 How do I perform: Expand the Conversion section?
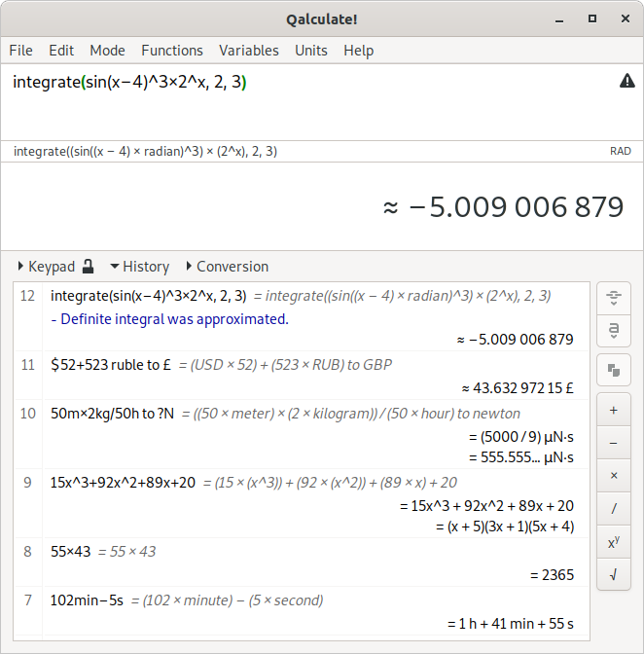pos(226,266)
